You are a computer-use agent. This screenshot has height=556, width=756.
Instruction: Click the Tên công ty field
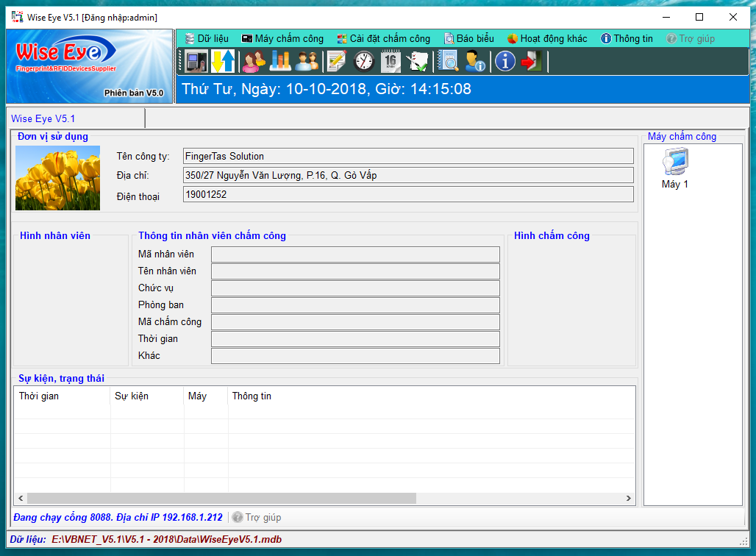(x=408, y=156)
